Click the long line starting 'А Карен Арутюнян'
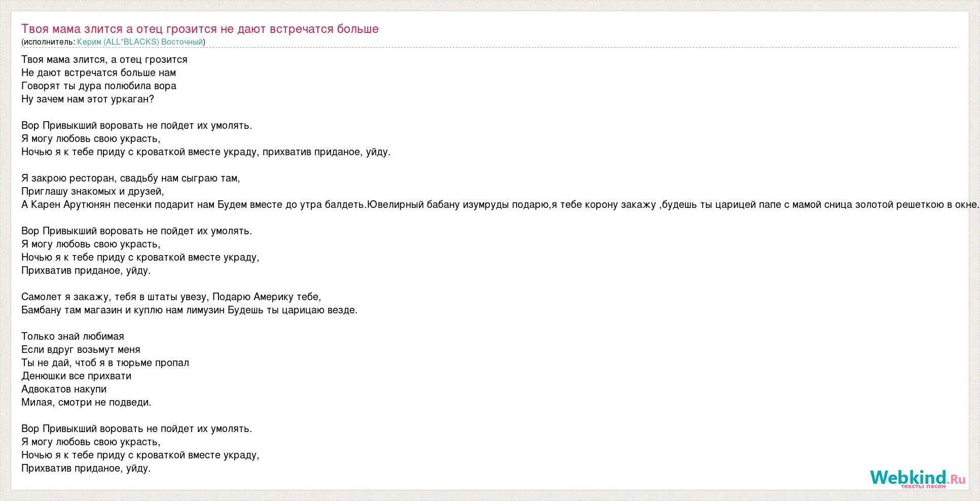The image size is (980, 501). tap(500, 205)
